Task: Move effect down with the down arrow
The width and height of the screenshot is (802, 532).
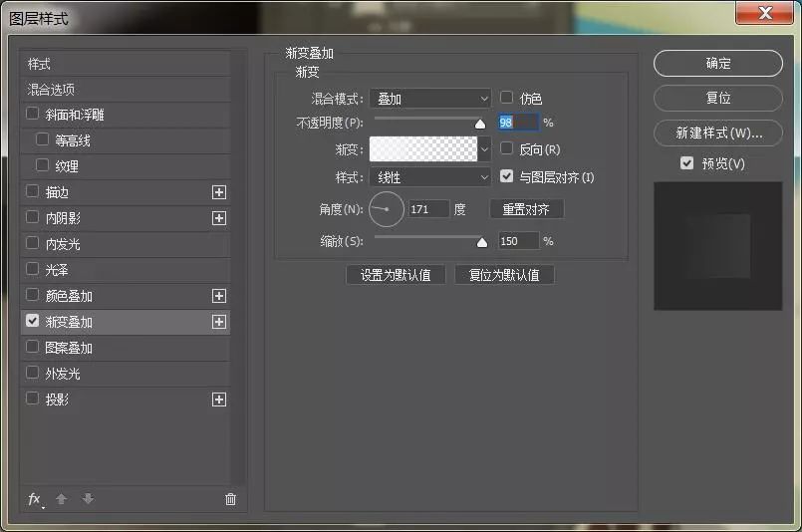Action: click(88, 499)
